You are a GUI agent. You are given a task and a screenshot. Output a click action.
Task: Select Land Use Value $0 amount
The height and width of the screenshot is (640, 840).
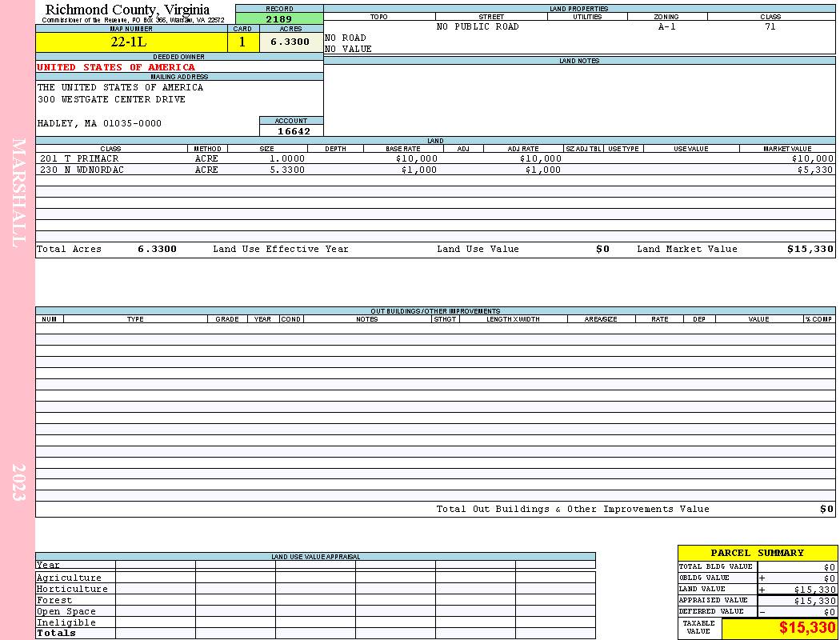[602, 250]
